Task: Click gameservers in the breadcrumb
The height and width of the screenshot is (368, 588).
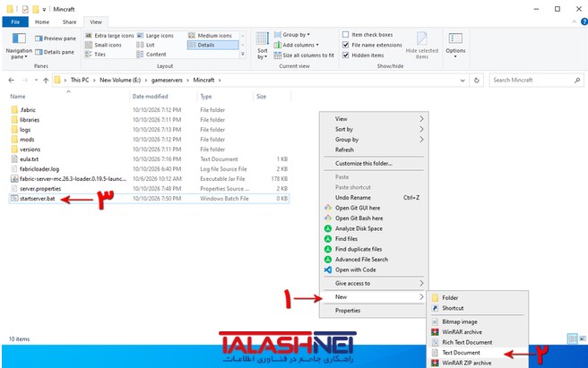Action: tap(167, 81)
